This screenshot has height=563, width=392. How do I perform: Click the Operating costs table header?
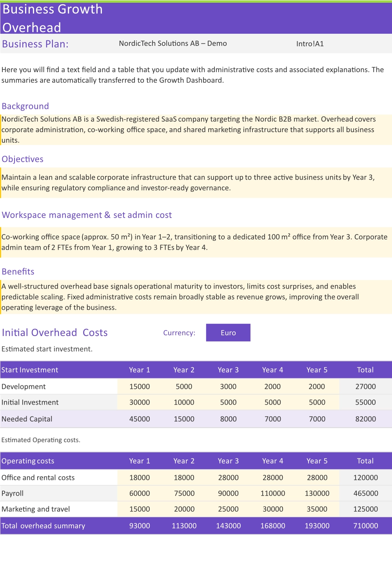28,461
